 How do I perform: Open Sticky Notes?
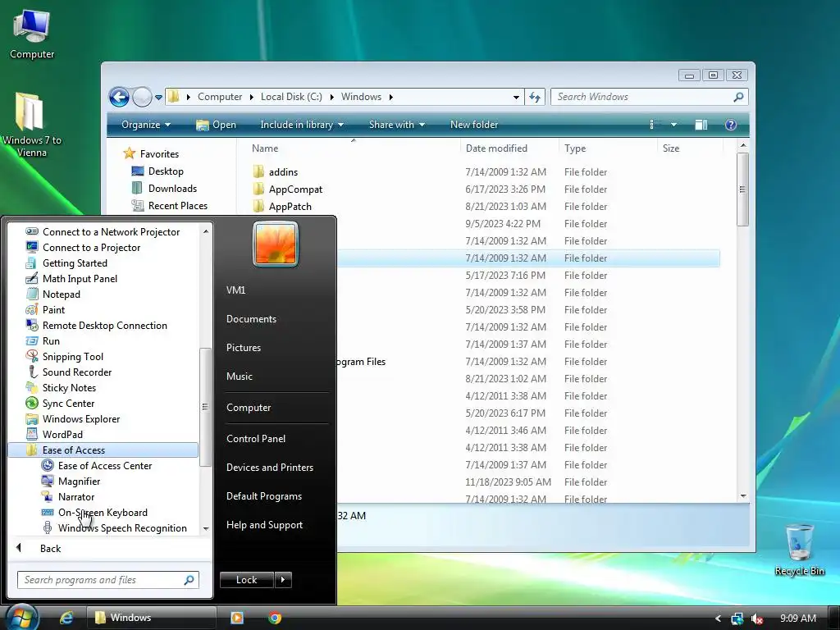[x=69, y=388]
